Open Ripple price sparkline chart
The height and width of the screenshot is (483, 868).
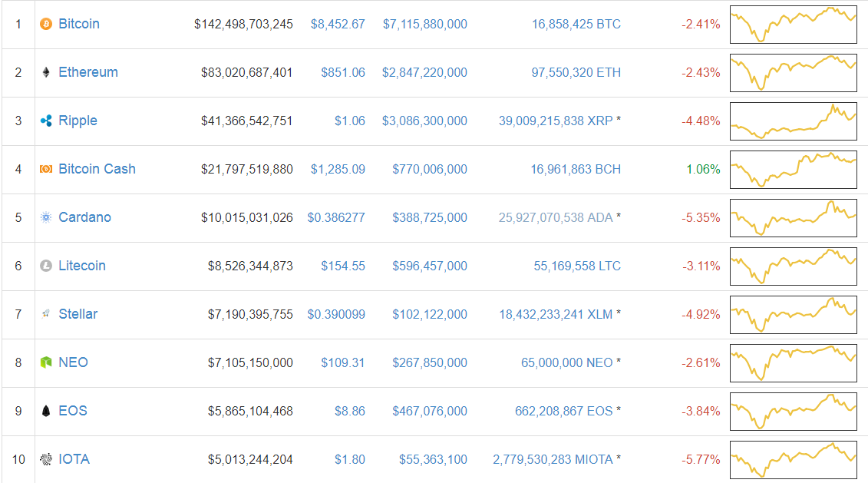794,121
